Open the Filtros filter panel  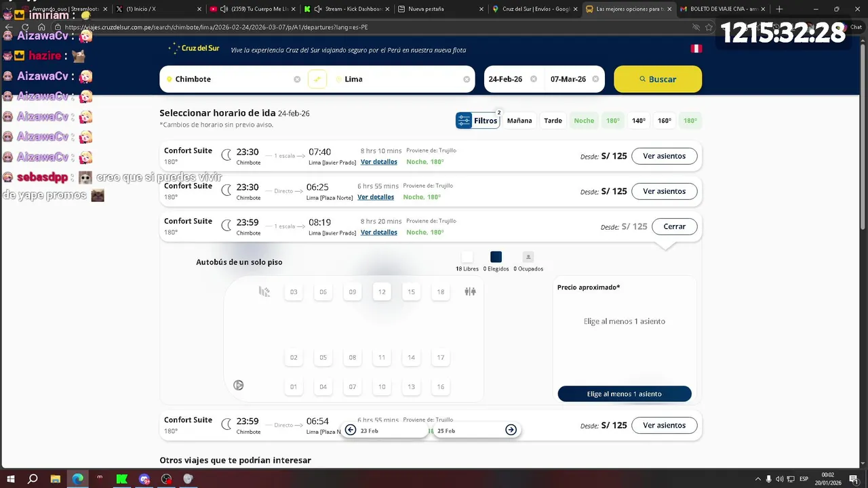pos(477,121)
